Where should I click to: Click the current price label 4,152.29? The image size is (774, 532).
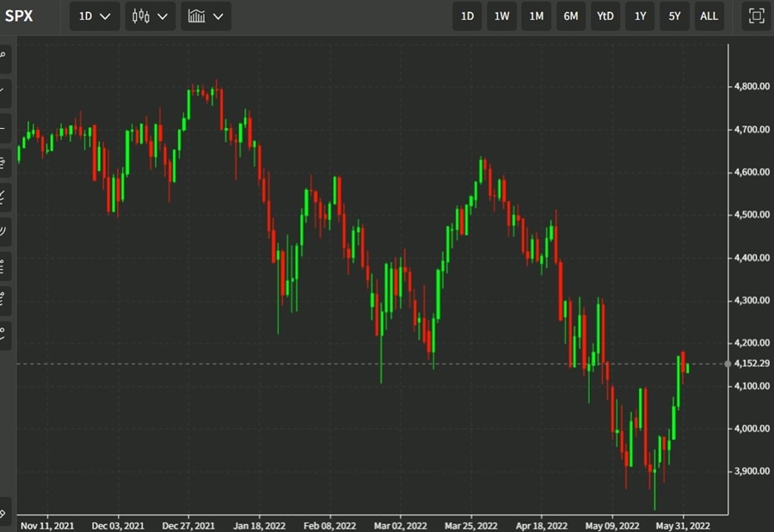point(752,364)
